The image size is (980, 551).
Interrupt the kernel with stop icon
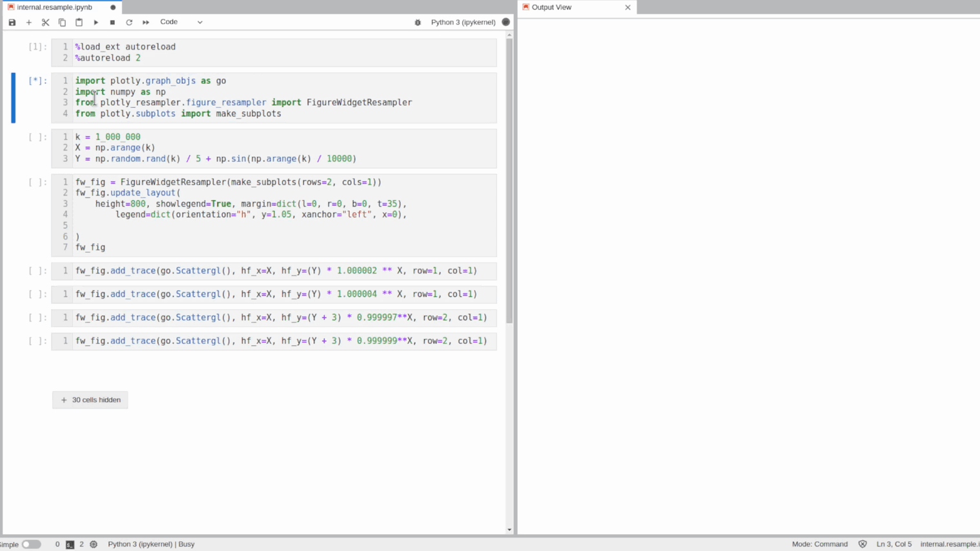(x=112, y=22)
